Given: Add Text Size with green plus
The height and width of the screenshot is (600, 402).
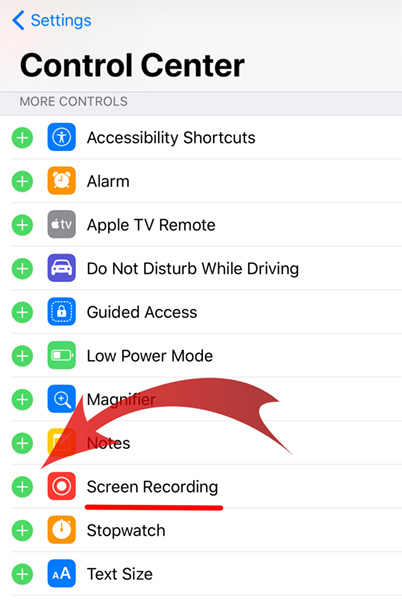Looking at the screenshot, I should 22,574.
